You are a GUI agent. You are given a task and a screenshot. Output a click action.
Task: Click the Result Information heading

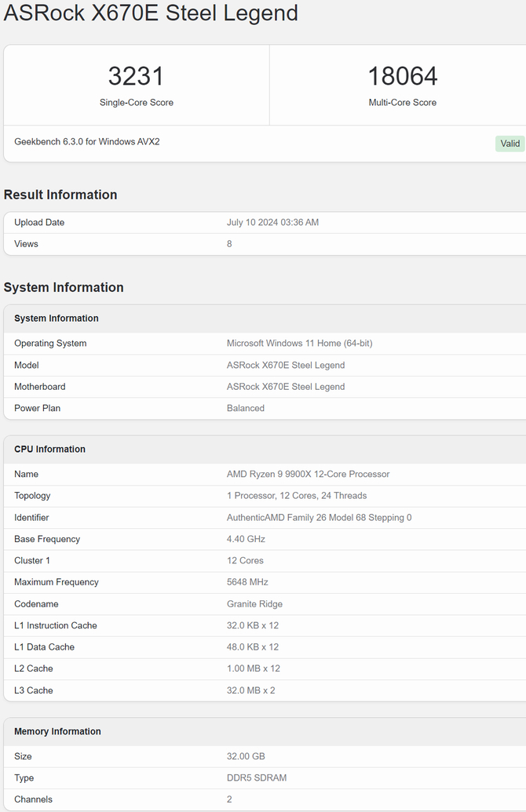(60, 195)
